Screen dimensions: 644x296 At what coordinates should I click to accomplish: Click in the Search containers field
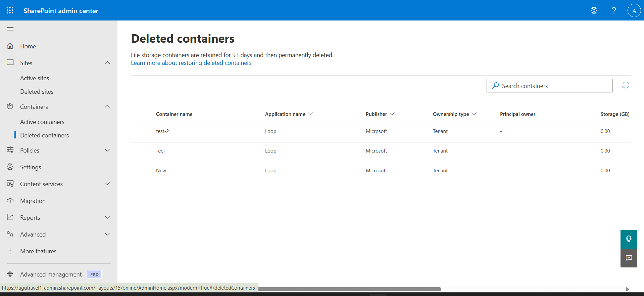[549, 86]
